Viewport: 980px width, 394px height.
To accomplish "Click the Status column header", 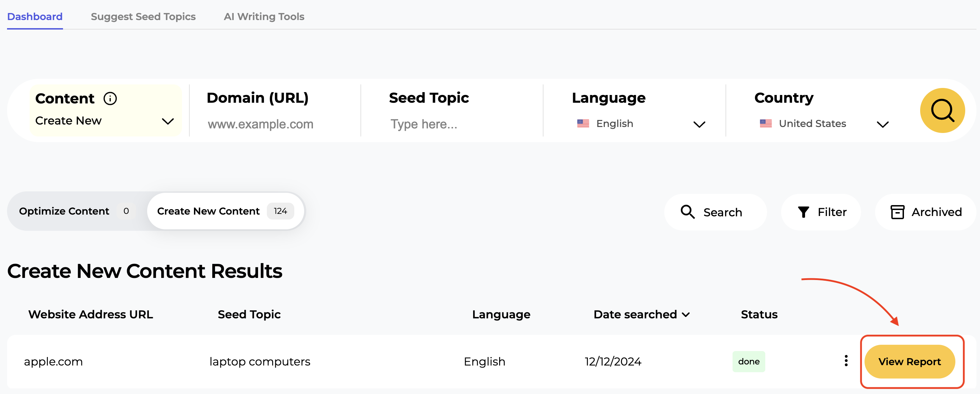I will coord(759,314).
